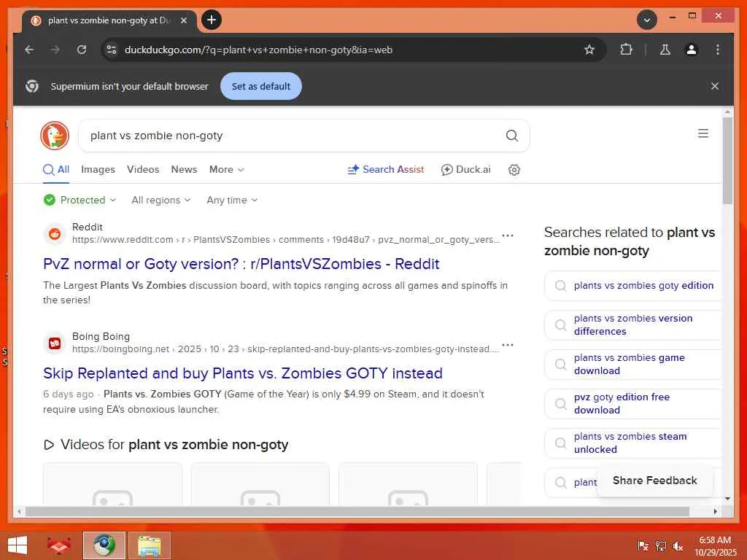The image size is (747, 560).
Task: Open options menu for Boing Boing result
Action: pyautogui.click(x=508, y=345)
